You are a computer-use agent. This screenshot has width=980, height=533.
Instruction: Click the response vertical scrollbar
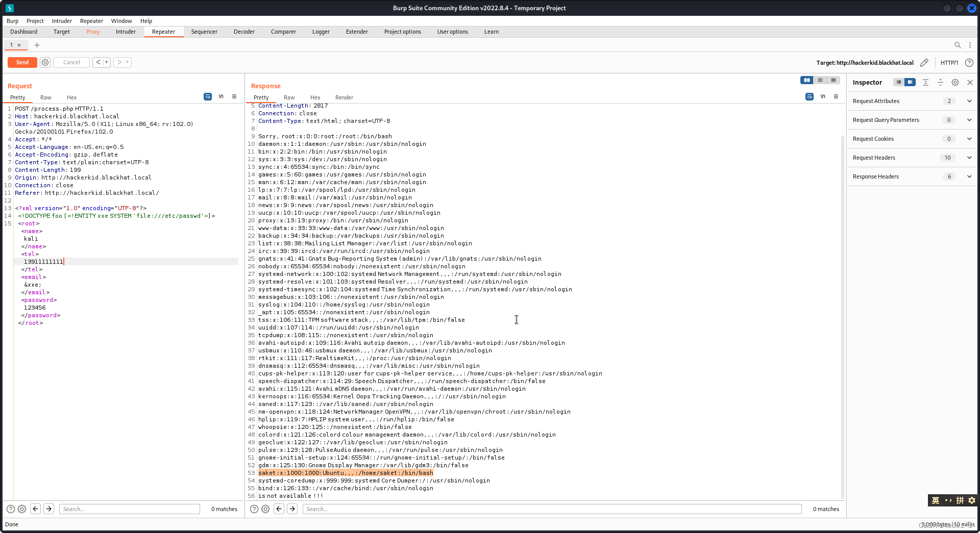click(x=843, y=316)
